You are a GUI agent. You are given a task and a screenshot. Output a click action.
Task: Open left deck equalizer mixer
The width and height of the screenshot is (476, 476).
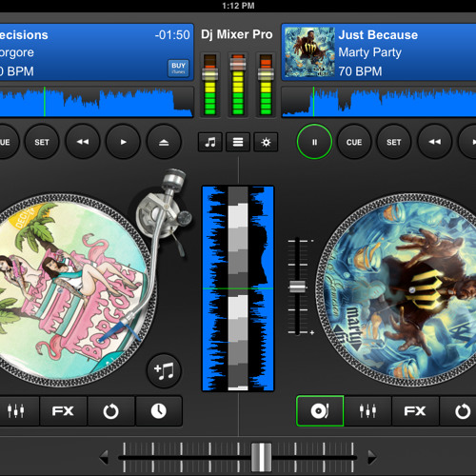(x=16, y=410)
